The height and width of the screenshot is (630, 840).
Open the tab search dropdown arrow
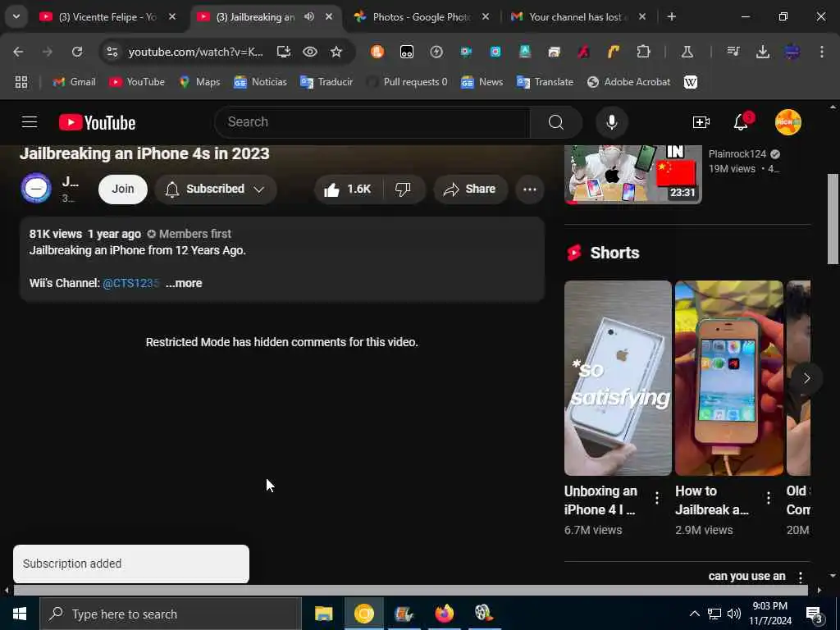pyautogui.click(x=16, y=16)
